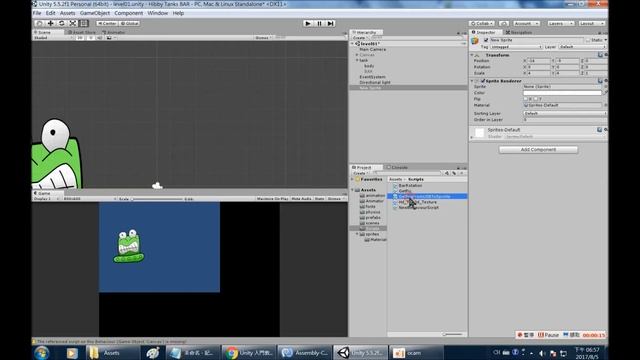Open the Help menu

coord(178,13)
